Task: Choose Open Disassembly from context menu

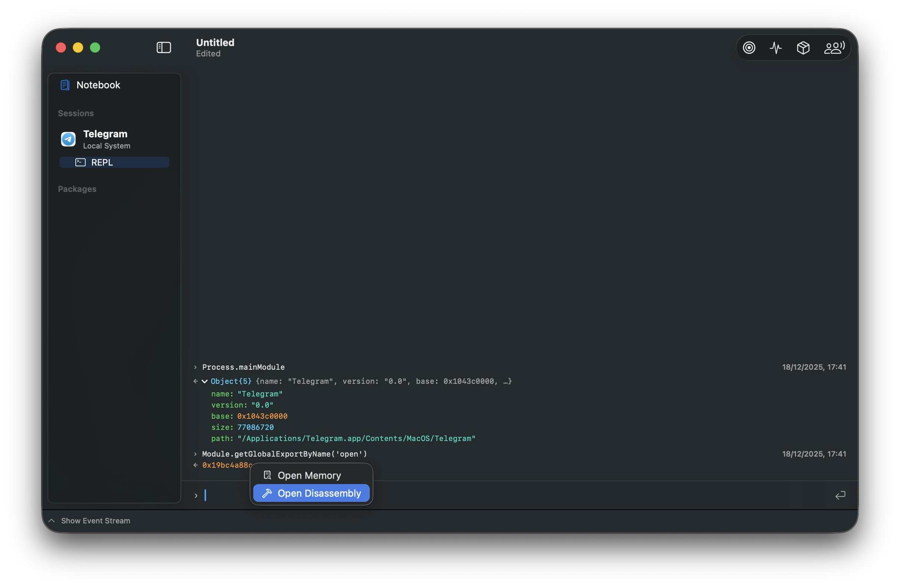Action: pyautogui.click(x=311, y=493)
